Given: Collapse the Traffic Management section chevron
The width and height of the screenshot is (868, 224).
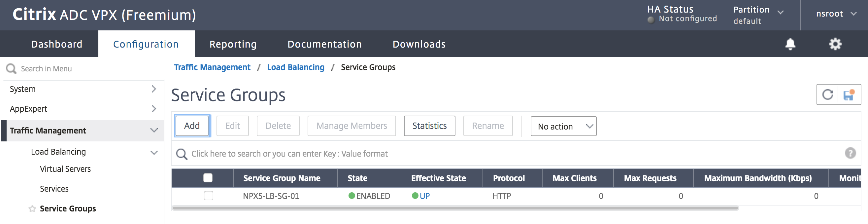Looking at the screenshot, I should tap(154, 131).
